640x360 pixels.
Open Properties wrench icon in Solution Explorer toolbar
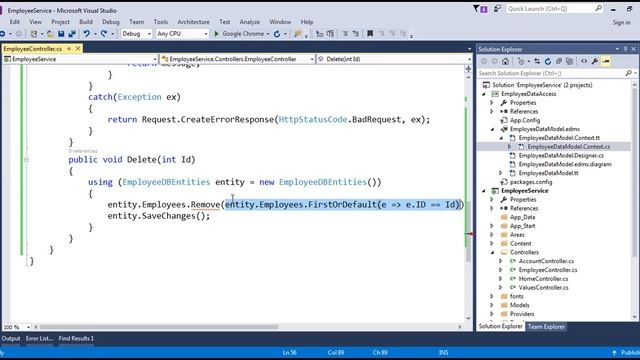[595, 61]
